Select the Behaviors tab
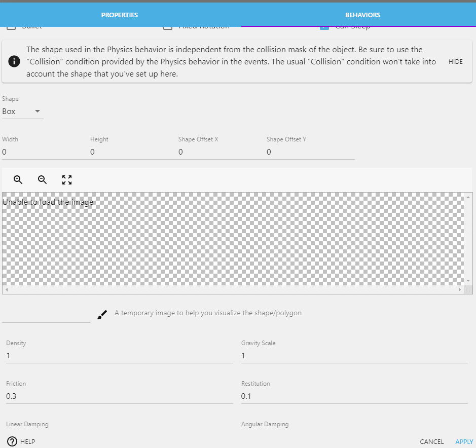Viewport: 476px width, 448px height. [362, 15]
